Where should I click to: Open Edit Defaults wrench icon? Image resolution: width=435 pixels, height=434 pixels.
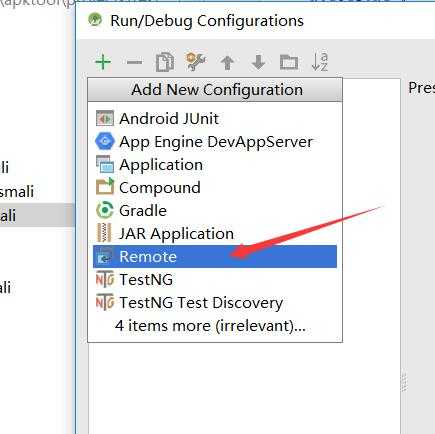click(195, 62)
